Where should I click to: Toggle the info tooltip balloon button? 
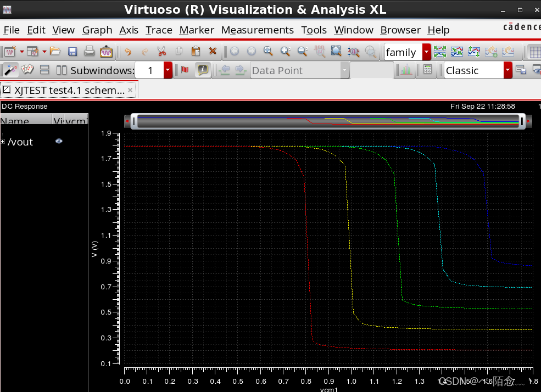[203, 70]
